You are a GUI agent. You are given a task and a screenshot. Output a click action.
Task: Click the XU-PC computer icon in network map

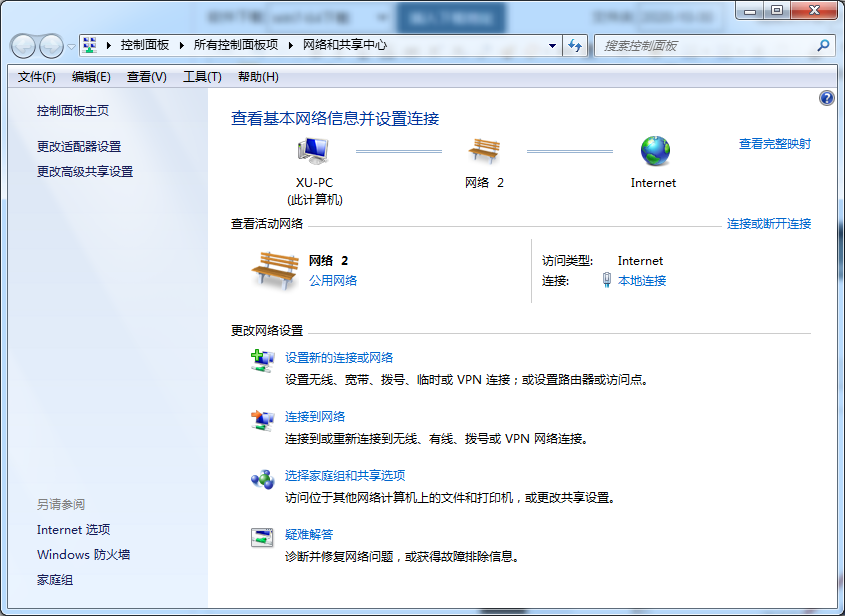click(311, 149)
